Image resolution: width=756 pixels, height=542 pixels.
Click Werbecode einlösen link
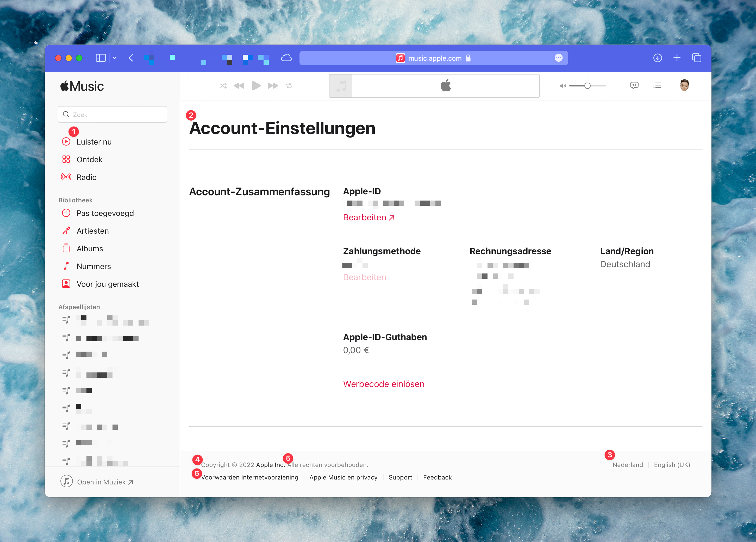point(384,384)
